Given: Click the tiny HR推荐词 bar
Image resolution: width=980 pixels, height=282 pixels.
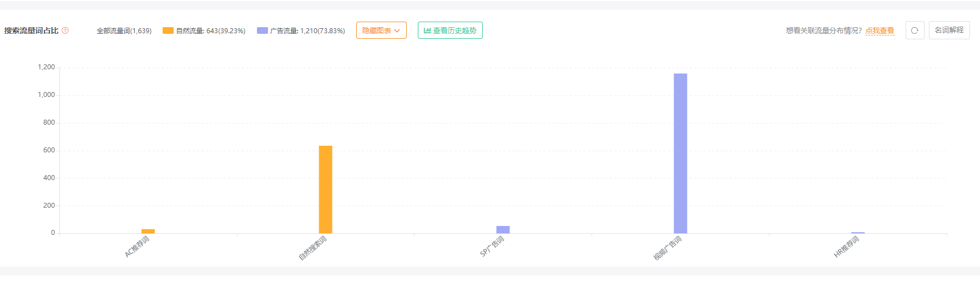Looking at the screenshot, I should pos(858,233).
